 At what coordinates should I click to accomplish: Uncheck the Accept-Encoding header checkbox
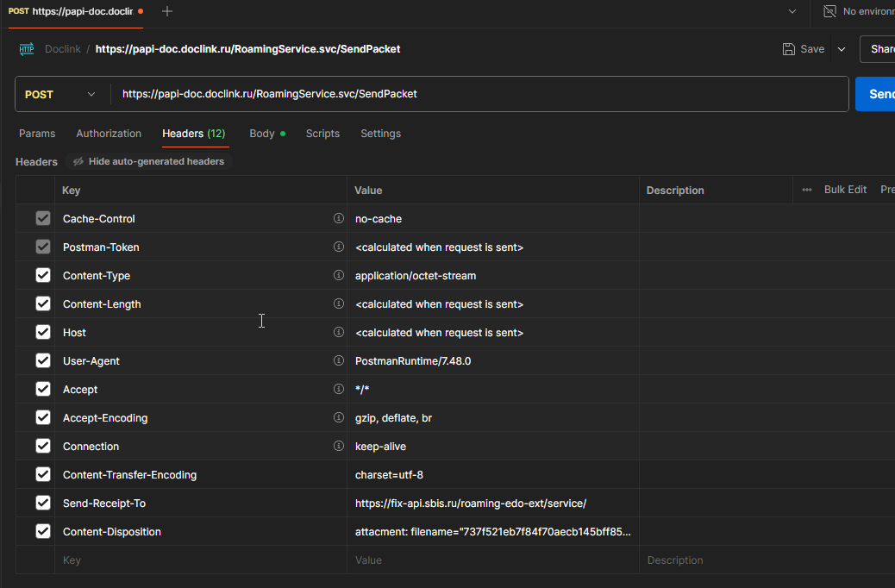[43, 418]
